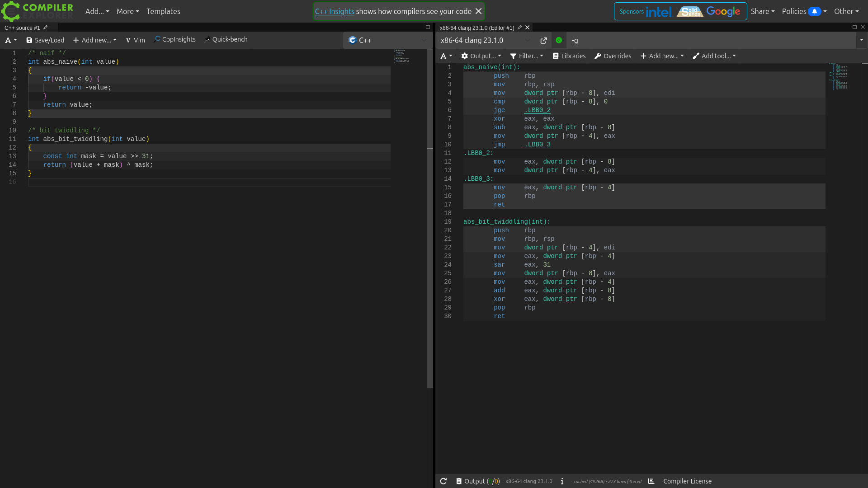Click the Compiler Explorer logo
Screen dimensions: 868x488
point(37,11)
